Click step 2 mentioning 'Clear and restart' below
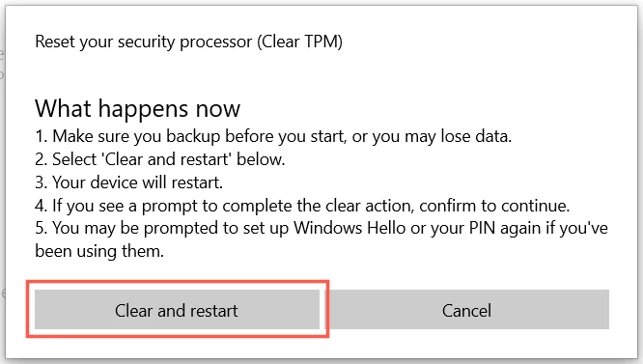This screenshot has height=364, width=643. (x=160, y=159)
